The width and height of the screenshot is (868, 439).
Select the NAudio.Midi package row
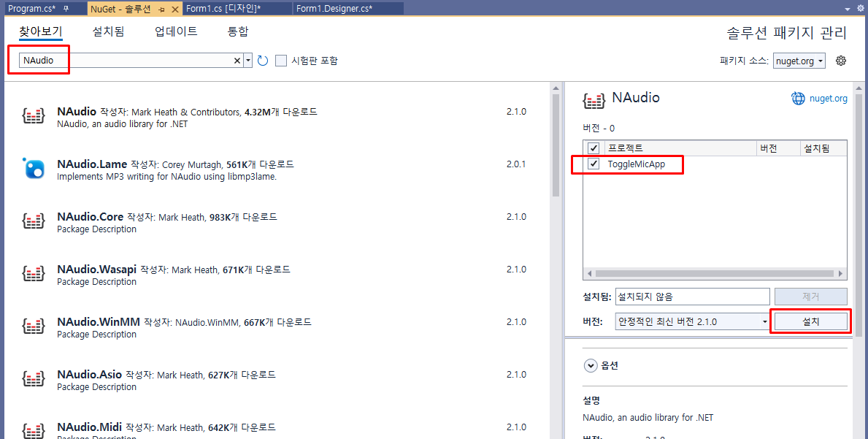point(277,424)
